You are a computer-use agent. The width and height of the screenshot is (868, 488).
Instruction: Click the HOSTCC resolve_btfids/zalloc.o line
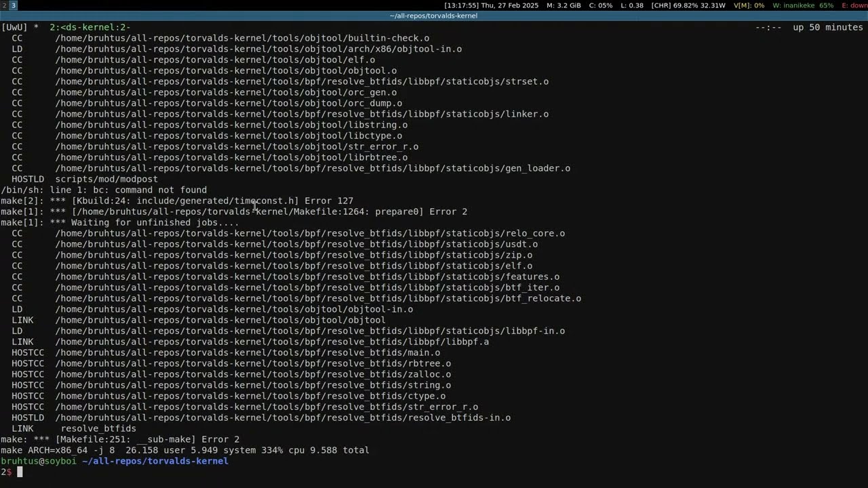231,374
